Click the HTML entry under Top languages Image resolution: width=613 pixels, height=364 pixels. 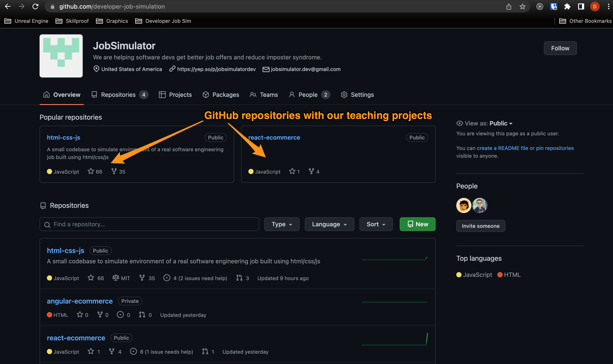(x=509, y=275)
